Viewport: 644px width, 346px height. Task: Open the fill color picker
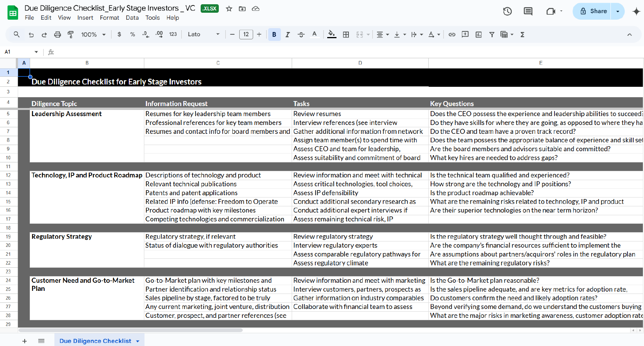(331, 34)
